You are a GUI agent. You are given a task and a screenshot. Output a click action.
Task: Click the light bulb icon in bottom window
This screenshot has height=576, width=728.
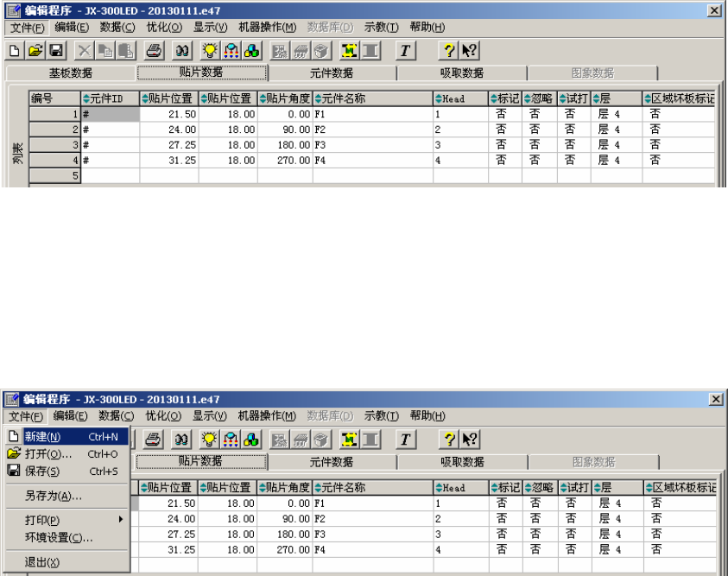[210, 440]
